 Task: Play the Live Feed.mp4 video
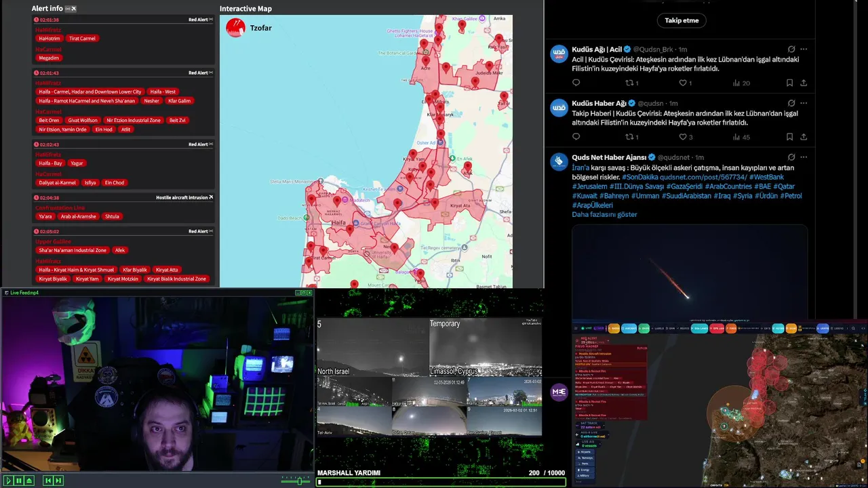[x=8, y=481]
